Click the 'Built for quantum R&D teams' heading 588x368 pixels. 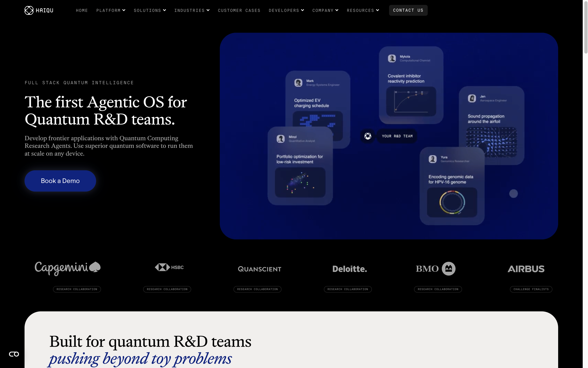click(x=150, y=341)
